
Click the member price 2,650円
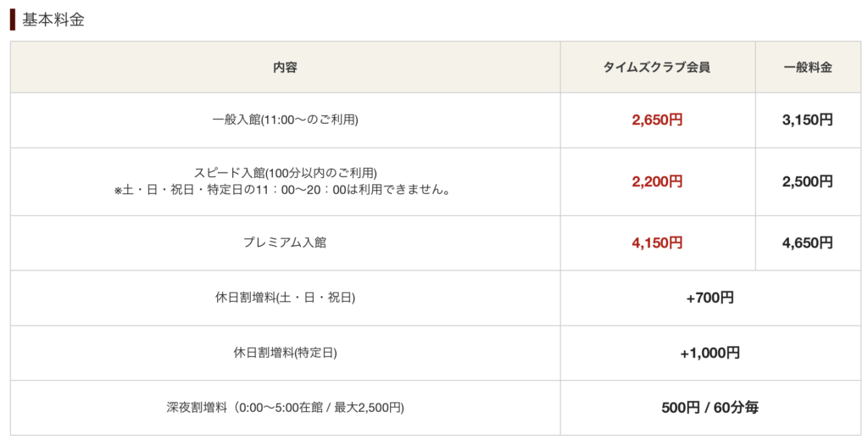coord(657,120)
